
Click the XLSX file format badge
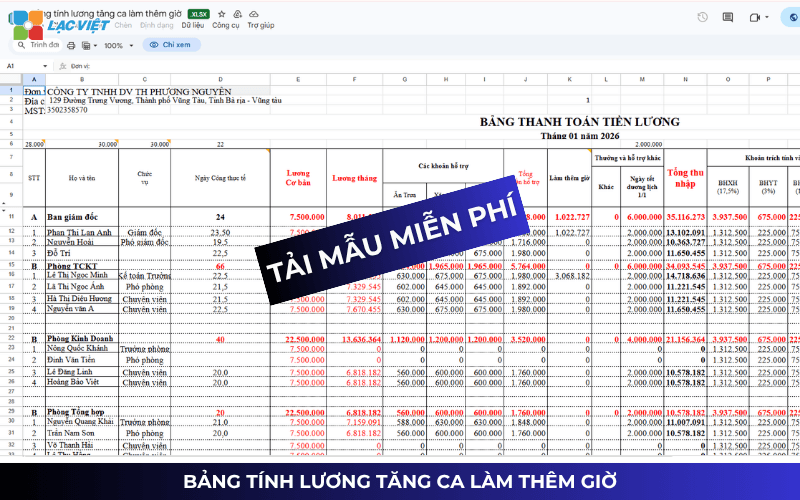(x=198, y=14)
